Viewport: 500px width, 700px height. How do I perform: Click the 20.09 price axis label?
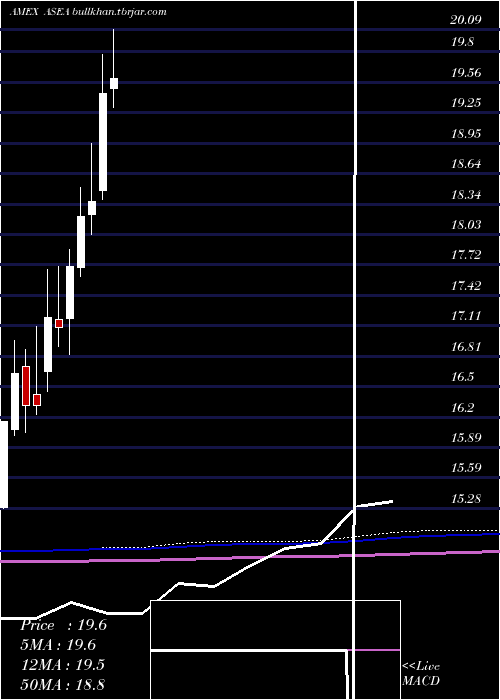pos(466,20)
